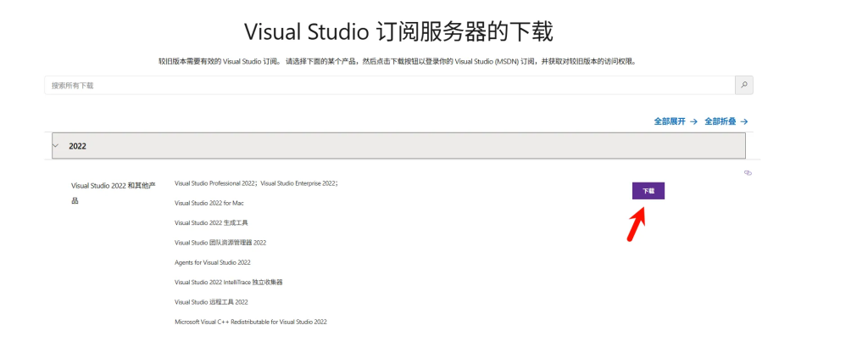Click the search magnifier icon button
Viewport: 868px width, 342px height.
744,86
